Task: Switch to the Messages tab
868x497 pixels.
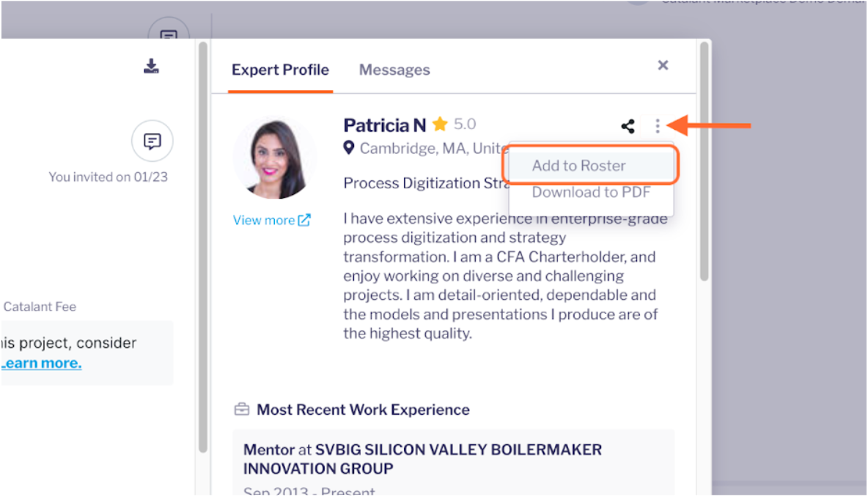Action: click(x=394, y=70)
